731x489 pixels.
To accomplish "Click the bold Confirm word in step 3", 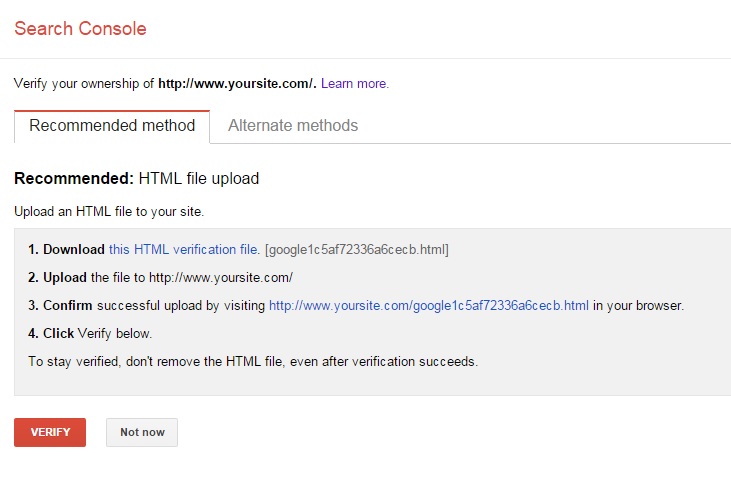I will pos(69,306).
